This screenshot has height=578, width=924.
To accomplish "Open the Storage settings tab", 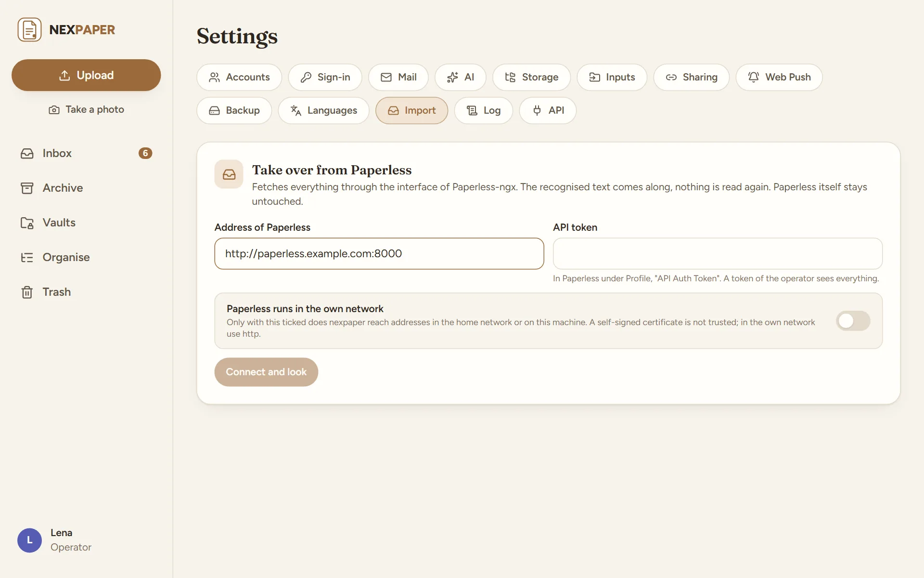I will [x=532, y=77].
